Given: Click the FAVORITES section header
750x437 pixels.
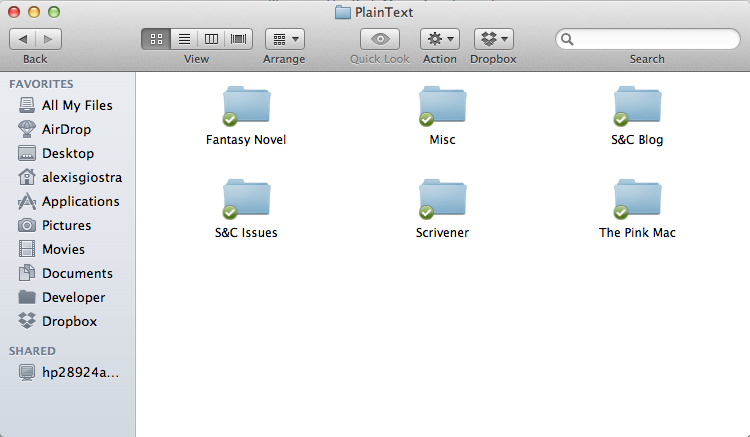Looking at the screenshot, I should [41, 84].
